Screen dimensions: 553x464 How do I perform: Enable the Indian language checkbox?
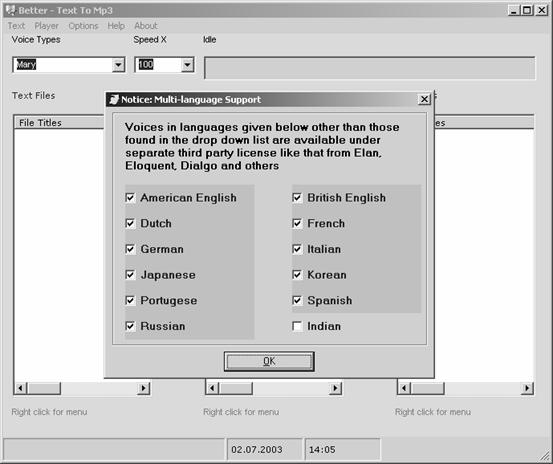pyautogui.click(x=297, y=326)
